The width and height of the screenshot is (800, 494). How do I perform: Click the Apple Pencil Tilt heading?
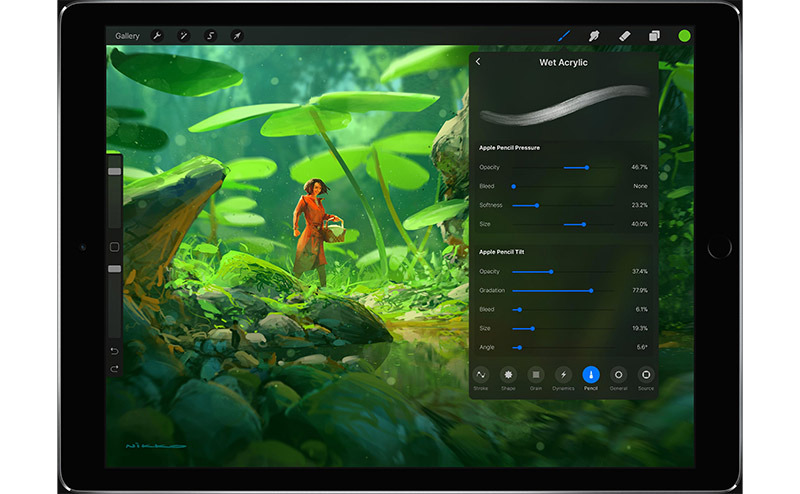[x=502, y=252]
